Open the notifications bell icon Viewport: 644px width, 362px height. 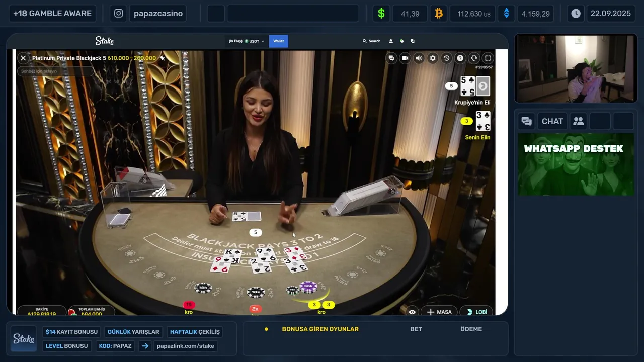[401, 41]
